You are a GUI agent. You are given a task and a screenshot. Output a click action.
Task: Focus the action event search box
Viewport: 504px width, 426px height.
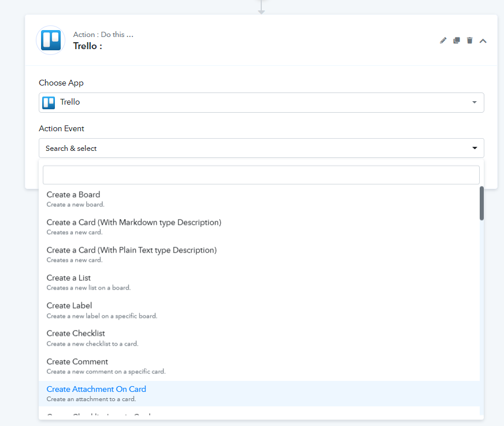(261, 175)
